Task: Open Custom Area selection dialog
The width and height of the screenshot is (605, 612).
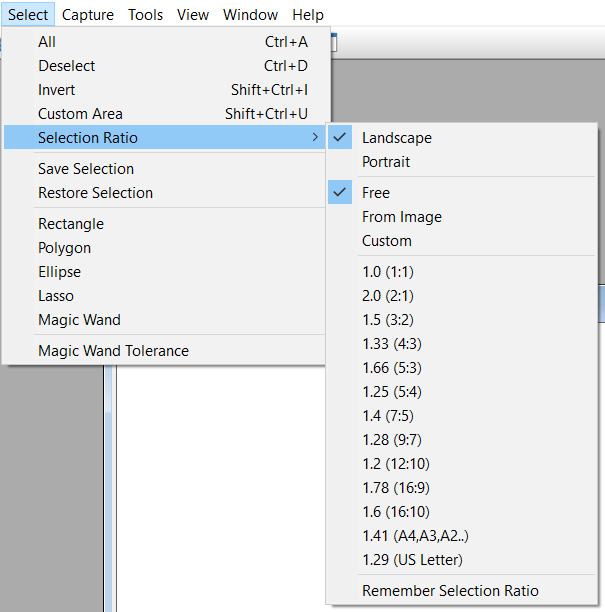Action: pyautogui.click(x=80, y=114)
